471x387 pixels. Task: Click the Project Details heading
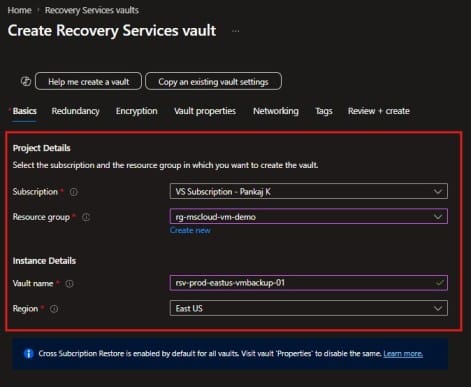(42, 148)
